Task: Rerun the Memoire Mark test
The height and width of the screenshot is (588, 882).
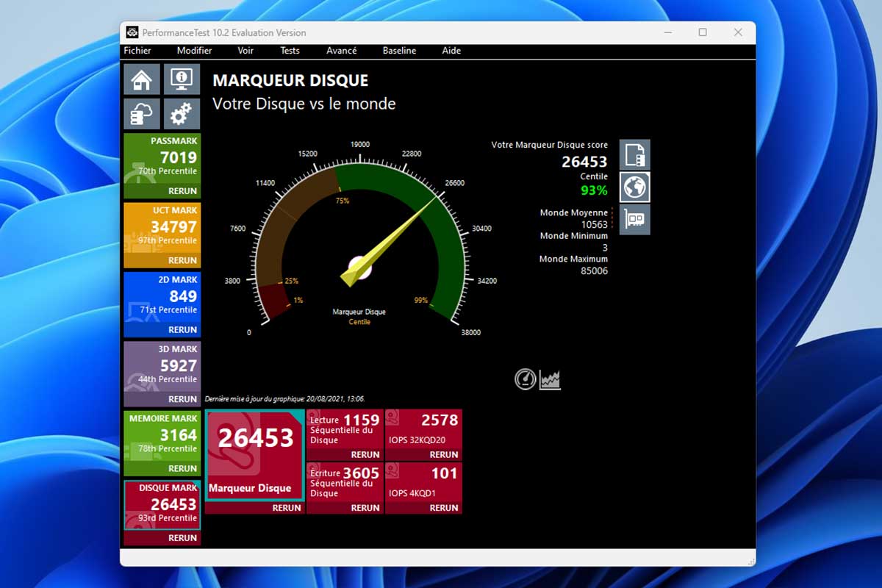Action: point(182,468)
